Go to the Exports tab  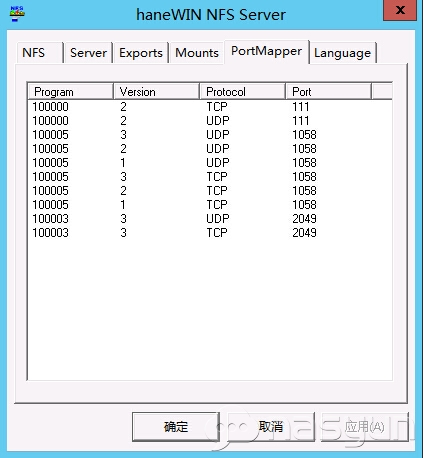[x=141, y=53]
